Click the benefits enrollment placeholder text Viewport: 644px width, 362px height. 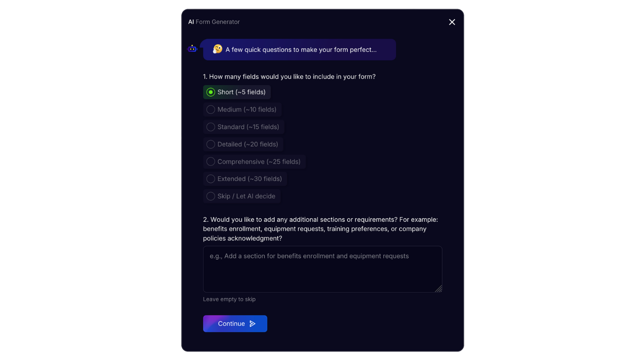click(x=309, y=256)
